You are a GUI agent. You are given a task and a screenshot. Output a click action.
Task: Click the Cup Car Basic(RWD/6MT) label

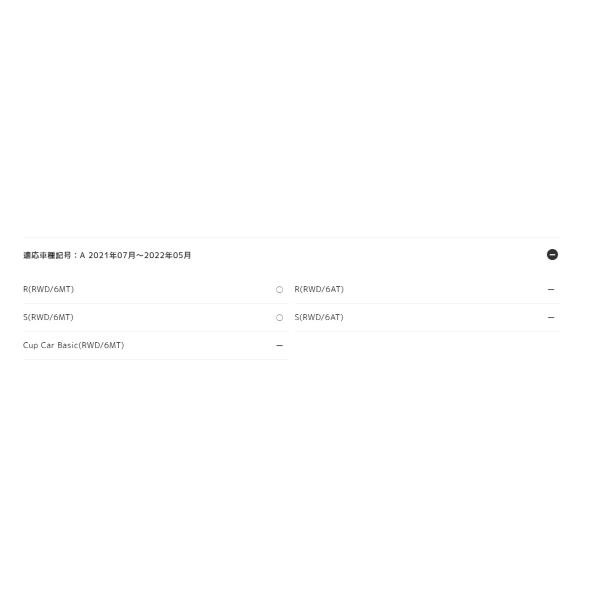tap(73, 345)
